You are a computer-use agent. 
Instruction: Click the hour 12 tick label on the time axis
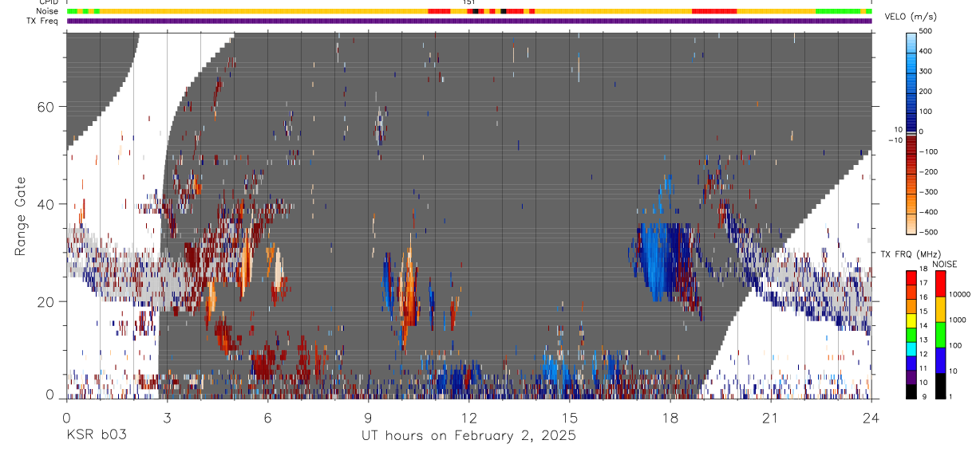(469, 418)
